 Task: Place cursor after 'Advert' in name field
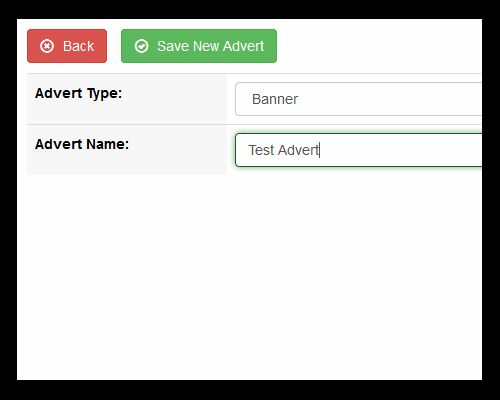[x=320, y=150]
